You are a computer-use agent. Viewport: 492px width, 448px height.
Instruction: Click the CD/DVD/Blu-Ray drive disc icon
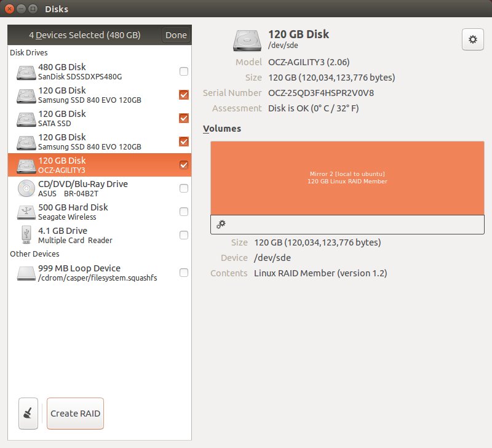click(26, 189)
